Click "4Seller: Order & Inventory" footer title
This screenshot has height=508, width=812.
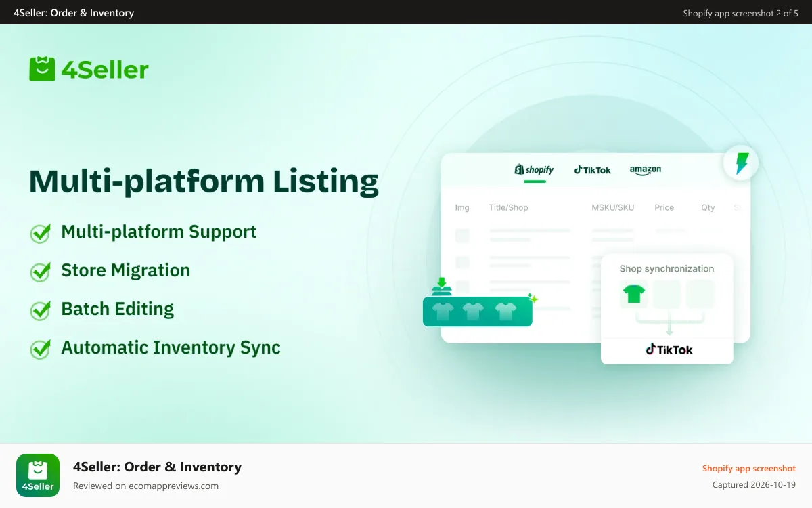[157, 467]
